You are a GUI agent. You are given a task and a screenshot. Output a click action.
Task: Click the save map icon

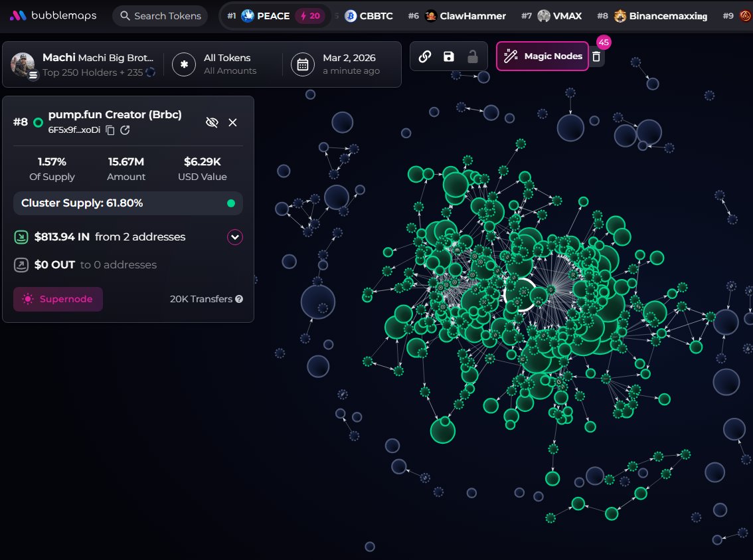click(449, 56)
